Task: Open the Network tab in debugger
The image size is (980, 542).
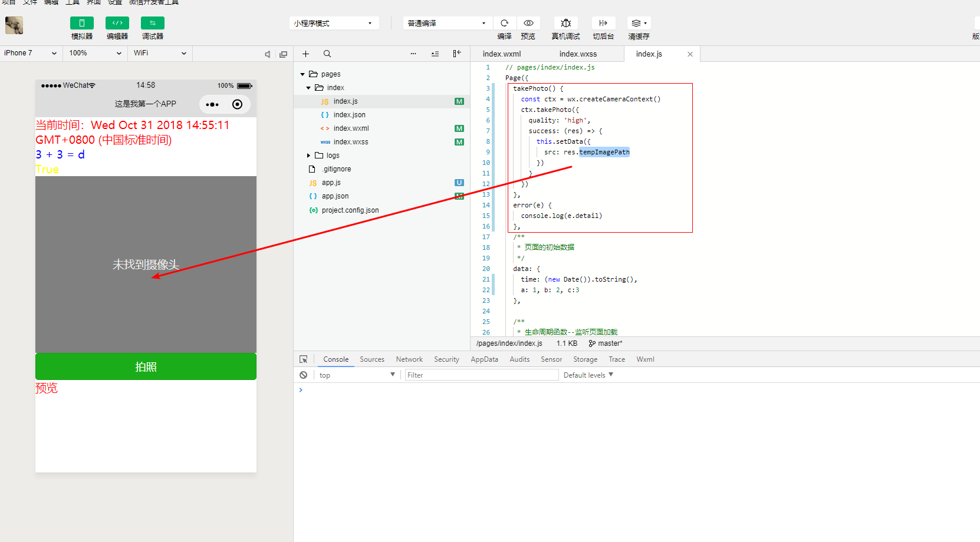Action: pos(409,359)
